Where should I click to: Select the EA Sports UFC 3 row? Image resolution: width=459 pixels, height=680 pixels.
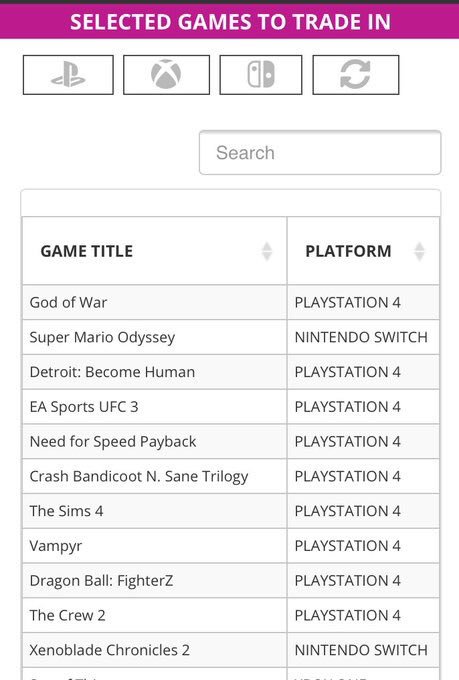[x=231, y=406]
